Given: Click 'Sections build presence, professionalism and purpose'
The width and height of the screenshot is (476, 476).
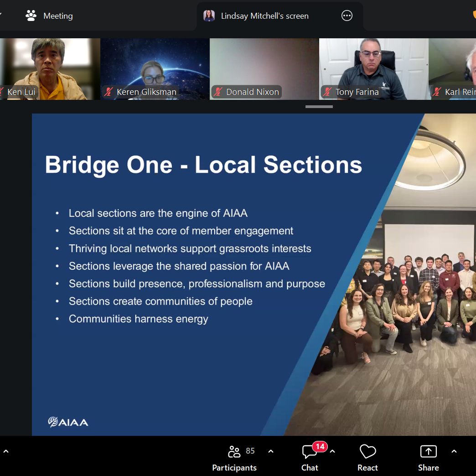Looking at the screenshot, I should (x=197, y=284).
